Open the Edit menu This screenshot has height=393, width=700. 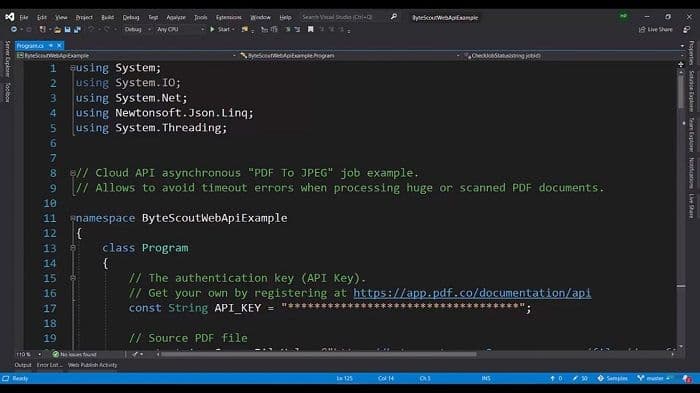(42, 17)
